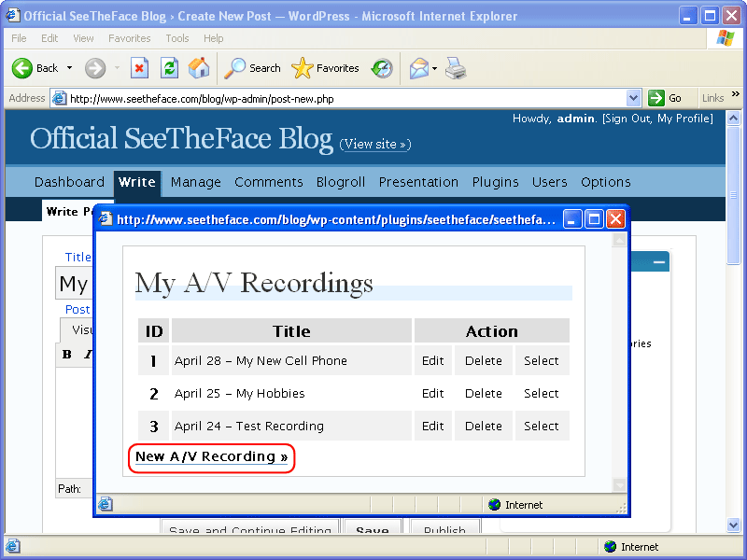The height and width of the screenshot is (560, 747).
Task: Open the Users tab
Action: [x=550, y=182]
